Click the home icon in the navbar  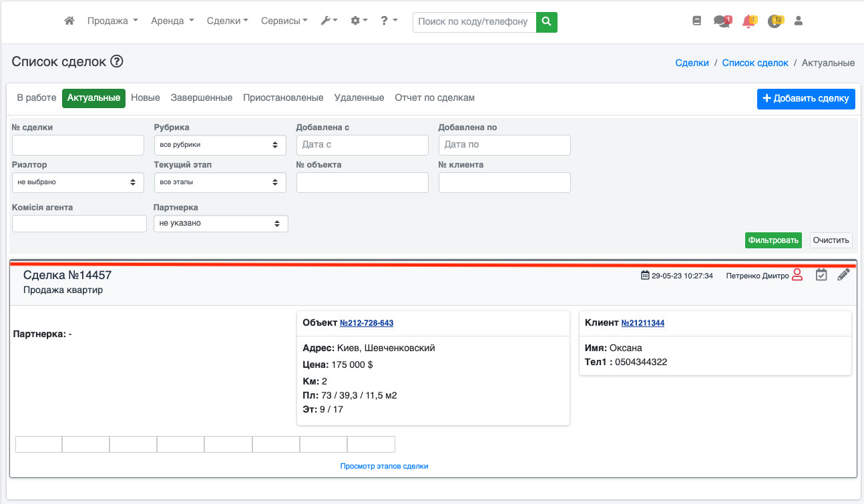[69, 21]
